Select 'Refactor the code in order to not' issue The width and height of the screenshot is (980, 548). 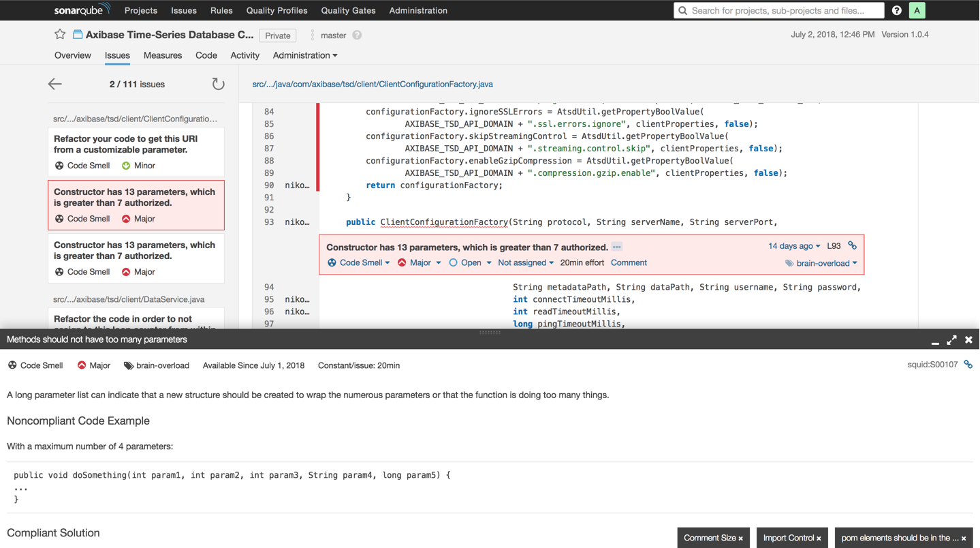136,319
